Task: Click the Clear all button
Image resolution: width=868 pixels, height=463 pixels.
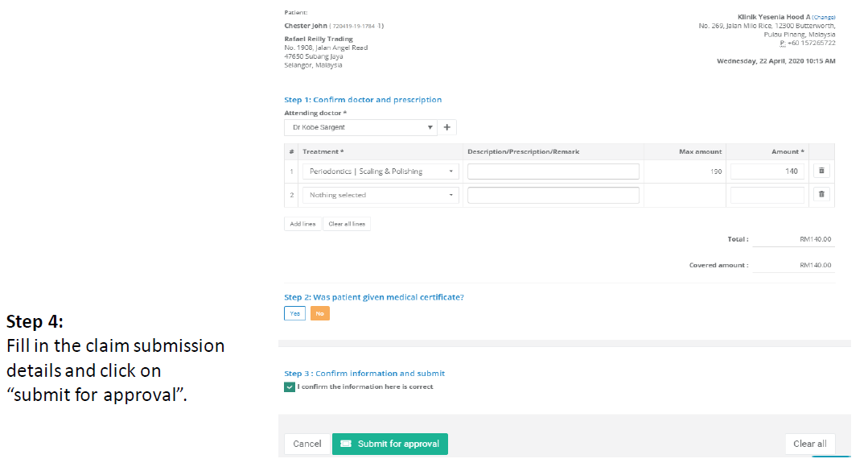Action: click(809, 444)
